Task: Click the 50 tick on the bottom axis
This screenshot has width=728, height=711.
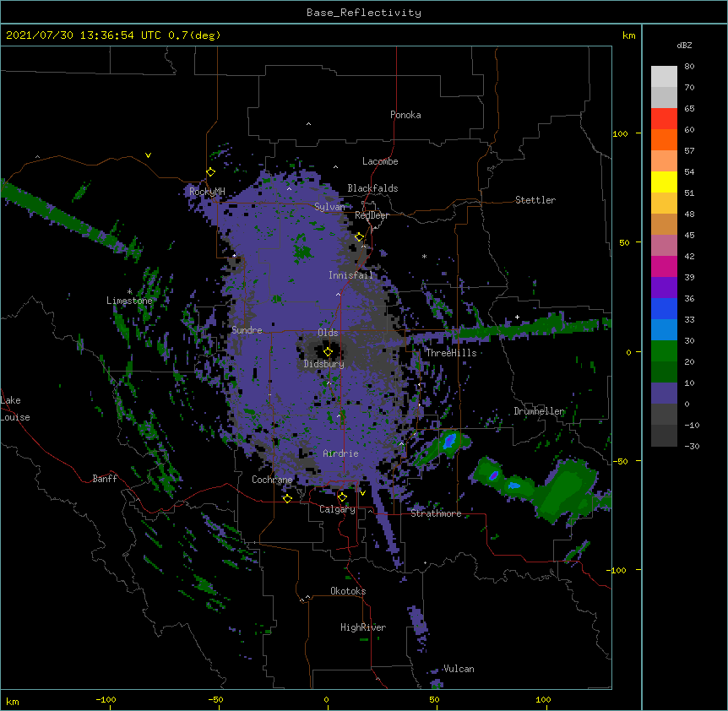Action: click(434, 699)
